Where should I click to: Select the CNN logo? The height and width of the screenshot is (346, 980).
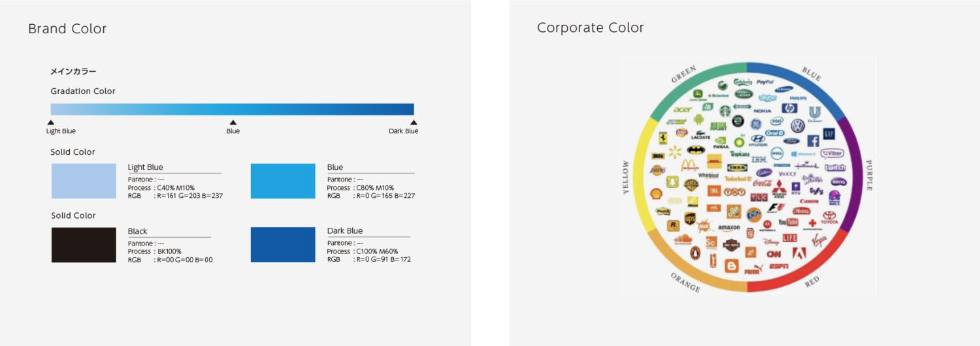(x=774, y=254)
